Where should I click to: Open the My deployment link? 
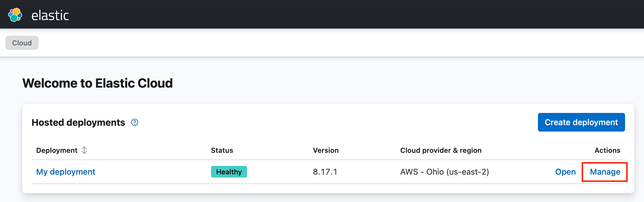pyautogui.click(x=66, y=172)
